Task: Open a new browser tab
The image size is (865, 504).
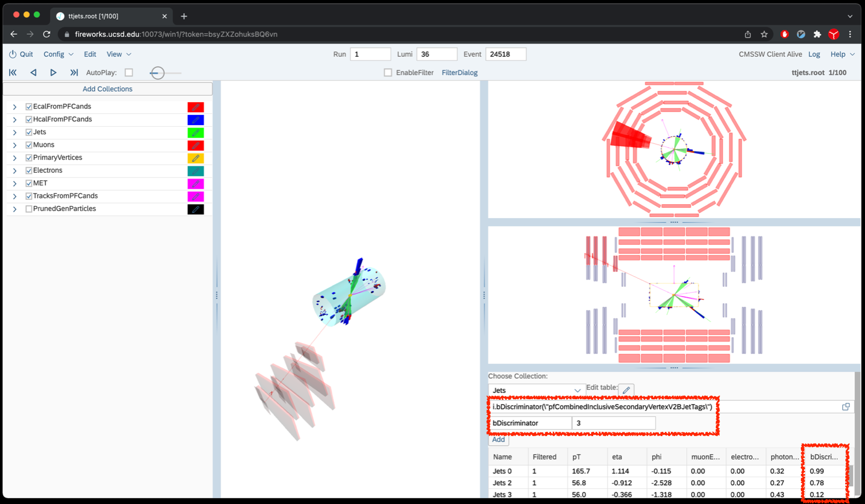Action: coord(184,16)
